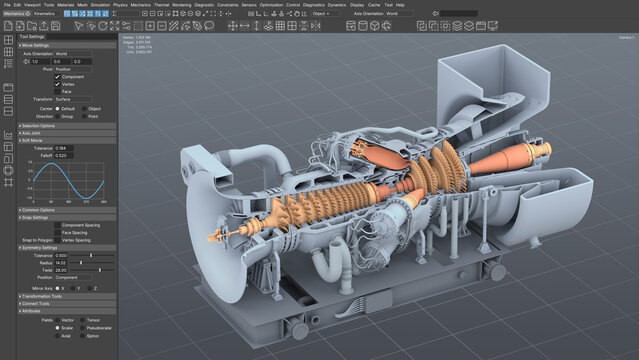This screenshot has height=360, width=639.
Task: Select the Group radio for Direction
Action: 57,117
